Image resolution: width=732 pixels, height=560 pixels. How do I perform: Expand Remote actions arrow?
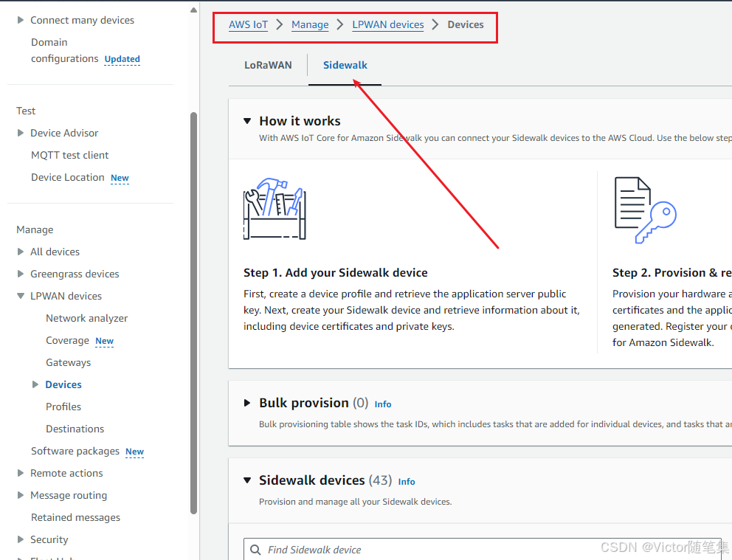point(21,473)
